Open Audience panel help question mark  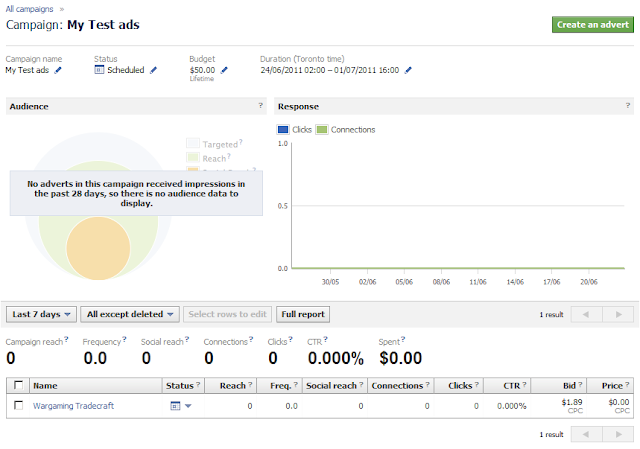[x=260, y=106]
